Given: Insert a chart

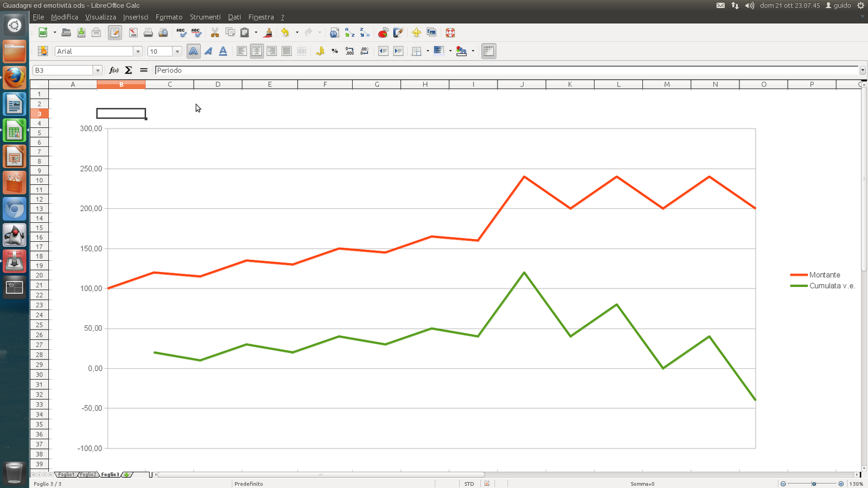Looking at the screenshot, I should click(x=383, y=33).
